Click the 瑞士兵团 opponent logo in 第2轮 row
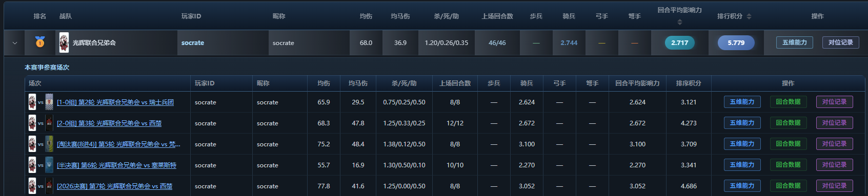This screenshot has height=196, width=868. pyautogui.click(x=49, y=102)
